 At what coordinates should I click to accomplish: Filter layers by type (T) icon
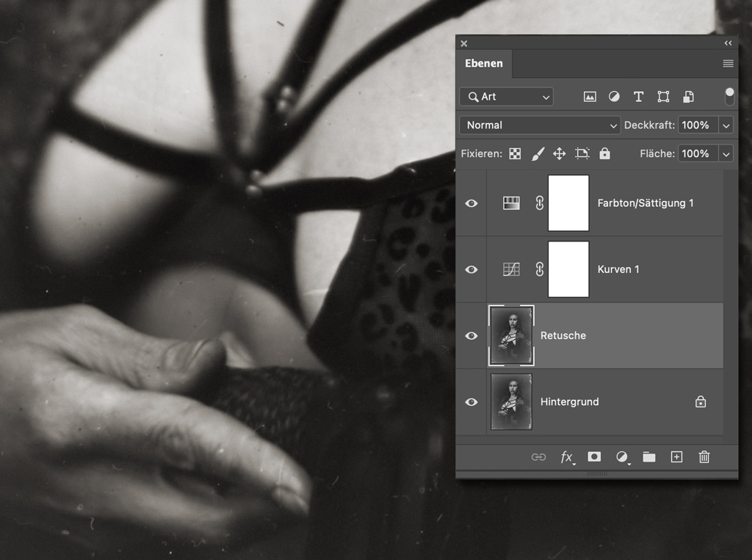coord(638,97)
